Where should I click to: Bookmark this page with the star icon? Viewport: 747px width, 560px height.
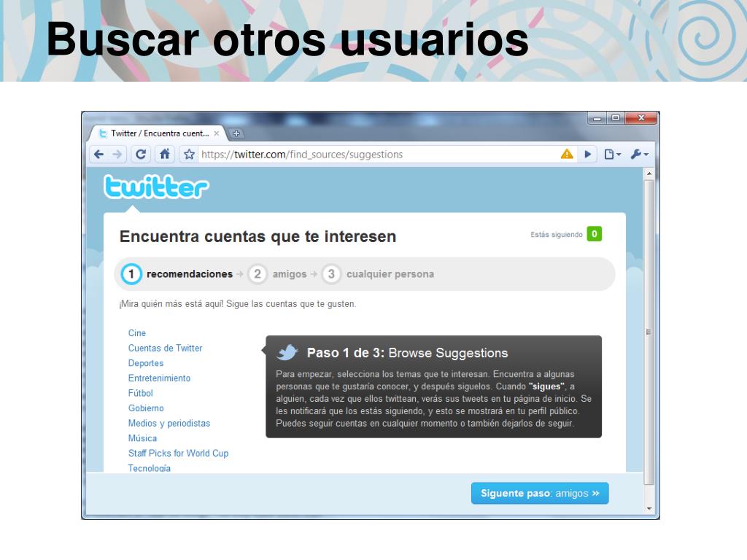click(x=189, y=155)
